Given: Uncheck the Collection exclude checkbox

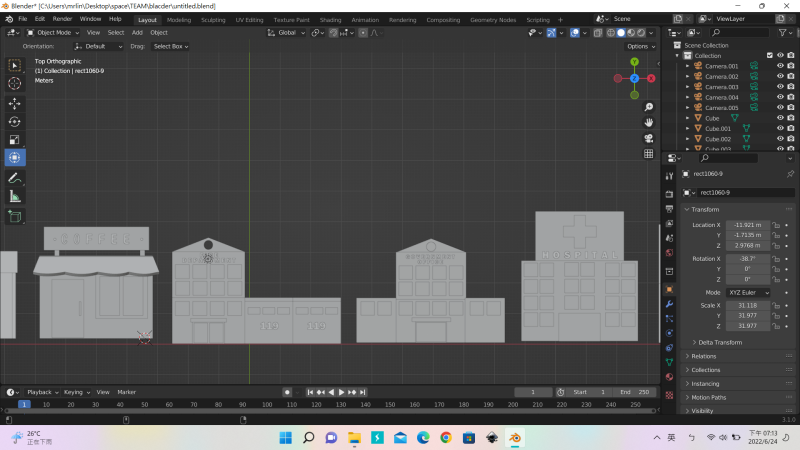Looking at the screenshot, I should pyautogui.click(x=769, y=56).
